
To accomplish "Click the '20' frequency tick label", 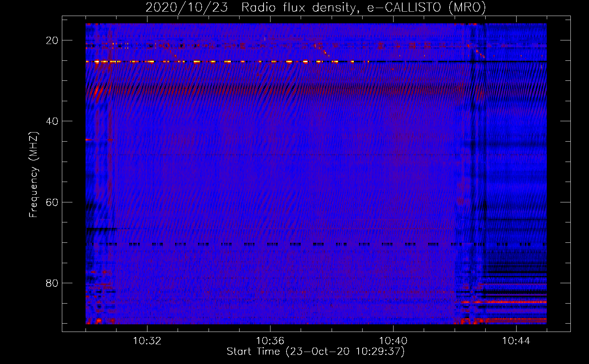I will point(52,40).
